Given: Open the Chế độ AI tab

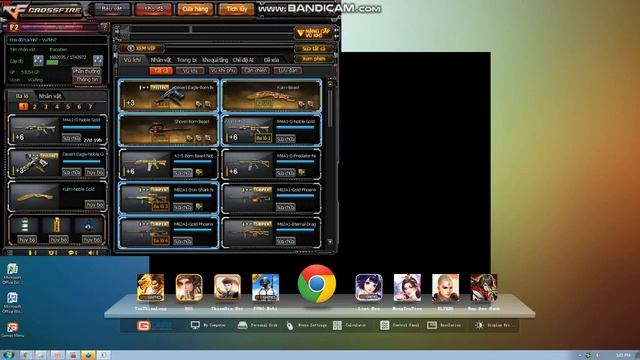Looking at the screenshot, I should coord(243,60).
